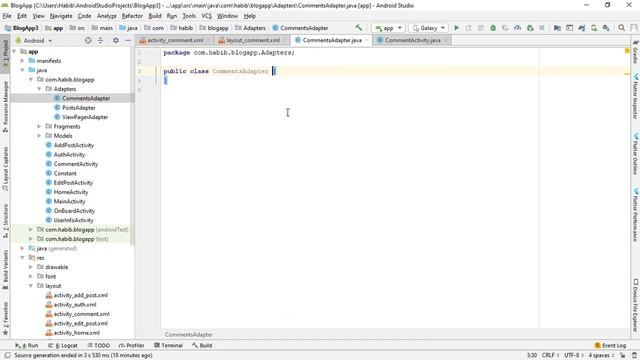Close the CommentsAdapter.java tab
The image size is (640, 360).
[x=367, y=40]
